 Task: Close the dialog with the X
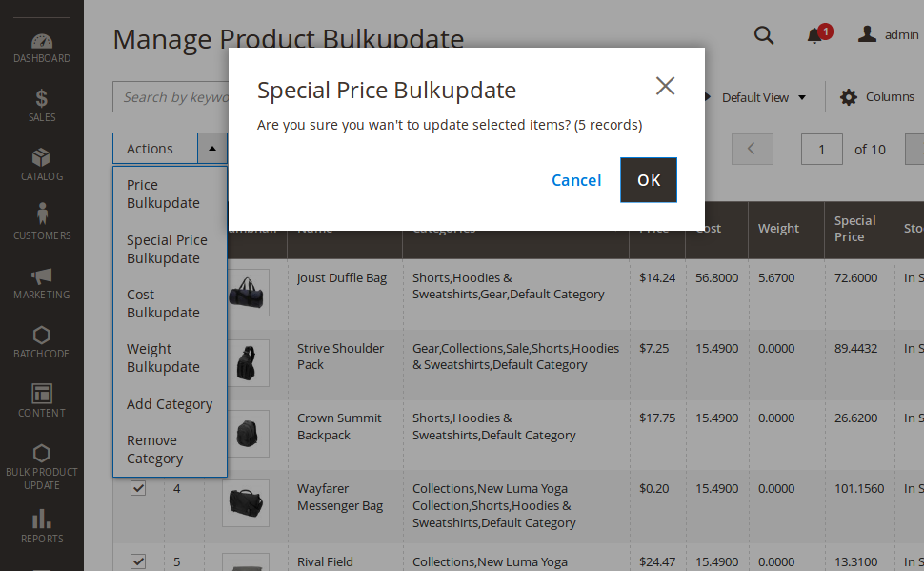[x=665, y=86]
